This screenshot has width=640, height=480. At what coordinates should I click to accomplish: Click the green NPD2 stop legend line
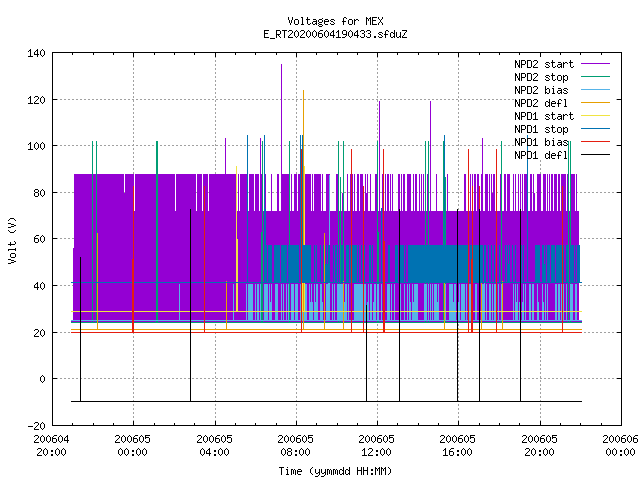coord(595,77)
